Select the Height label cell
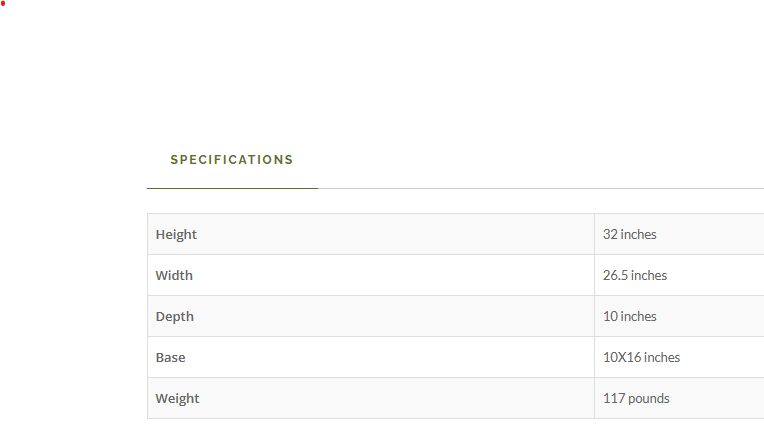This screenshot has height=428, width=764. pos(371,234)
